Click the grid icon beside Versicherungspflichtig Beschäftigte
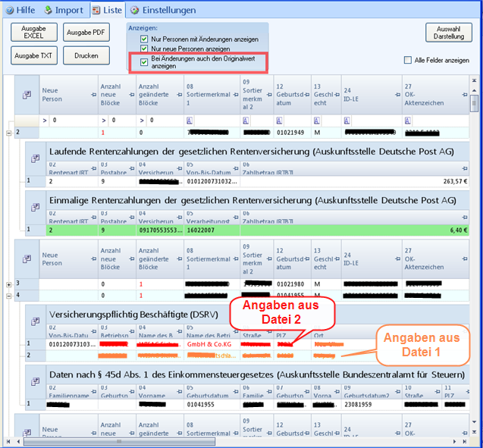 pos(35,318)
